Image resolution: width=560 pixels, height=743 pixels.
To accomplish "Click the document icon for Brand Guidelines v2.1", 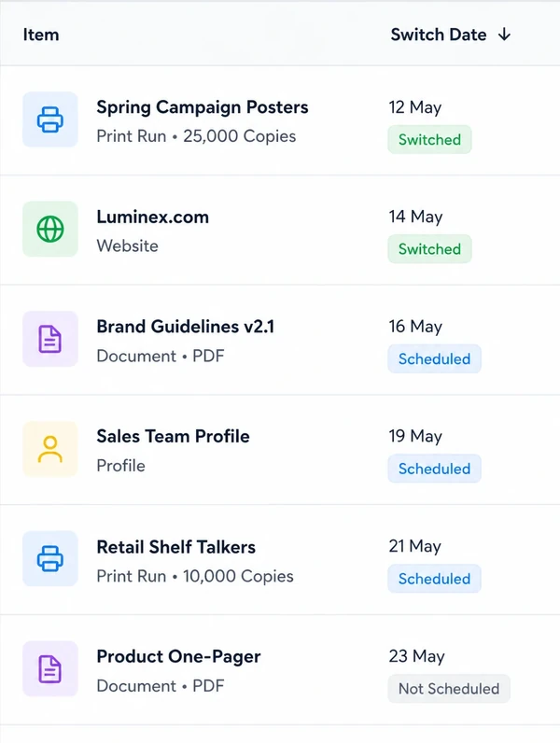I will pyautogui.click(x=50, y=339).
